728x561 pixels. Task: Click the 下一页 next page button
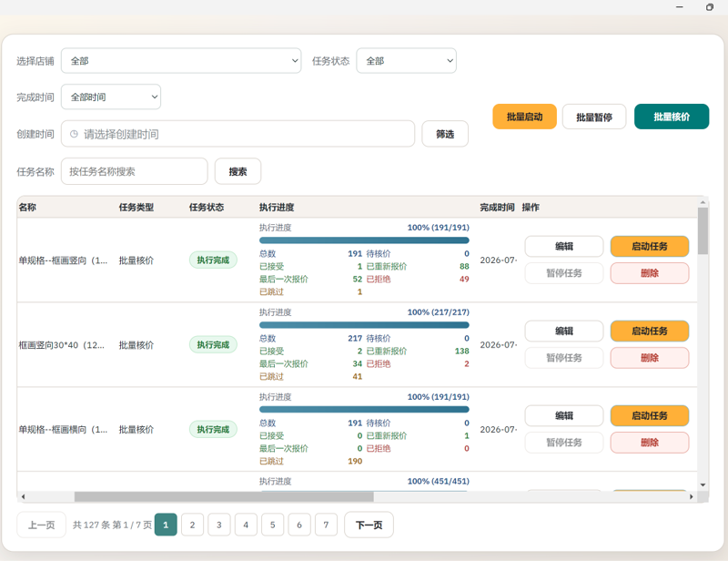[x=369, y=525]
